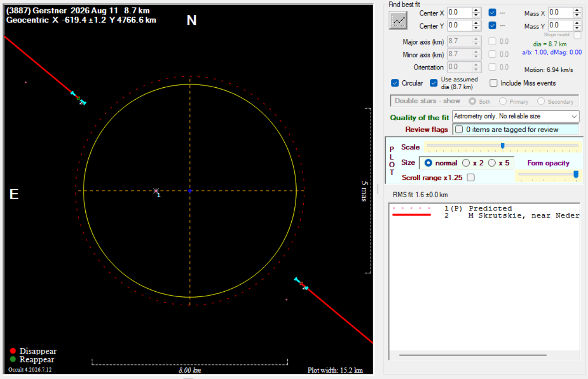Click the green 'dia = 8.7 km' text
588x379 pixels.
(550, 44)
